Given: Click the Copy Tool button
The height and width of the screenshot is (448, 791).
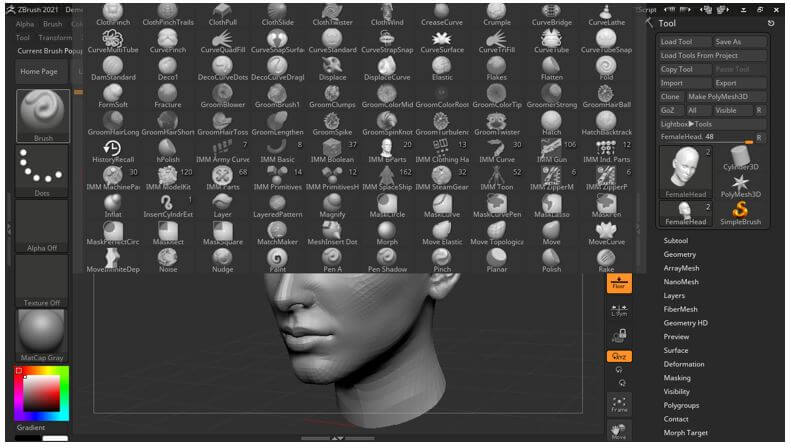Looking at the screenshot, I should 684,69.
